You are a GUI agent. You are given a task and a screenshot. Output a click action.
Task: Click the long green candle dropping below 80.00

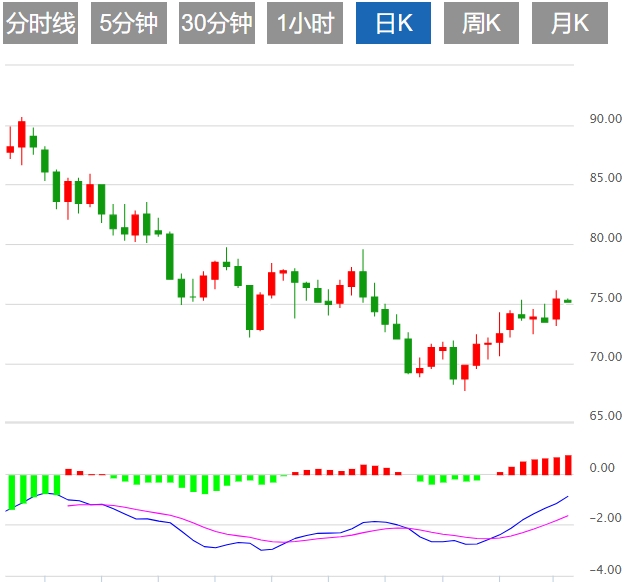pyautogui.click(x=170, y=256)
